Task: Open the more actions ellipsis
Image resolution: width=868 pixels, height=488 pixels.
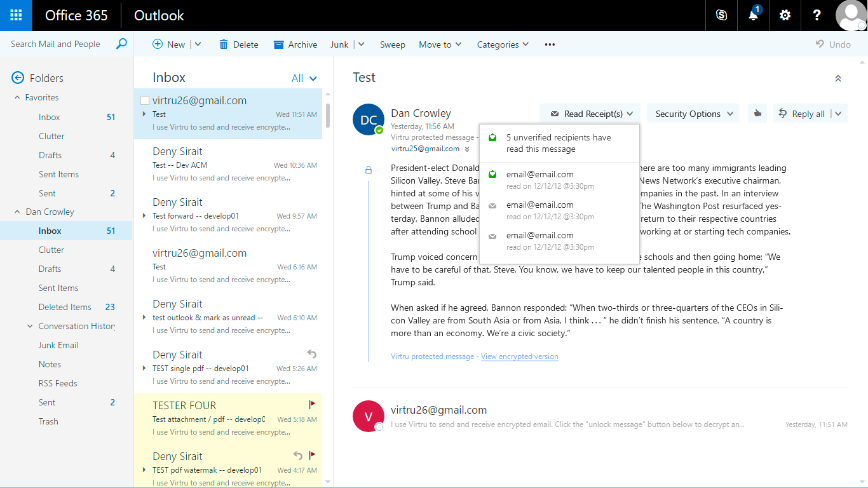Action: (550, 44)
